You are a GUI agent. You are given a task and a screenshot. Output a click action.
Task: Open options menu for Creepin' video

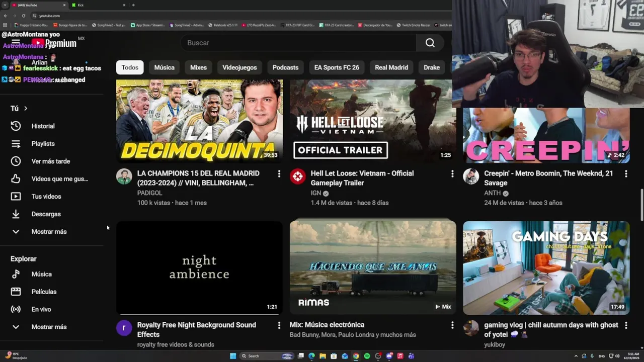(626, 173)
